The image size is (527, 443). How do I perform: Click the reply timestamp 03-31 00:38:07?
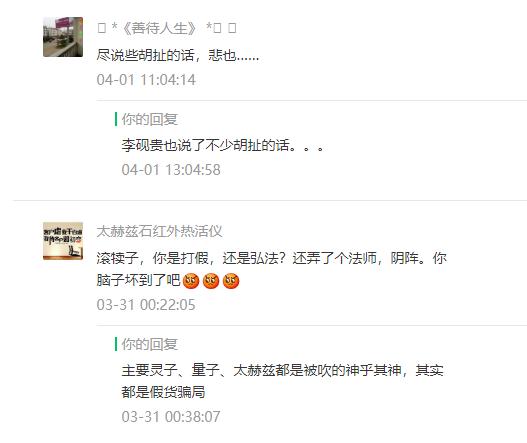[x=171, y=417]
